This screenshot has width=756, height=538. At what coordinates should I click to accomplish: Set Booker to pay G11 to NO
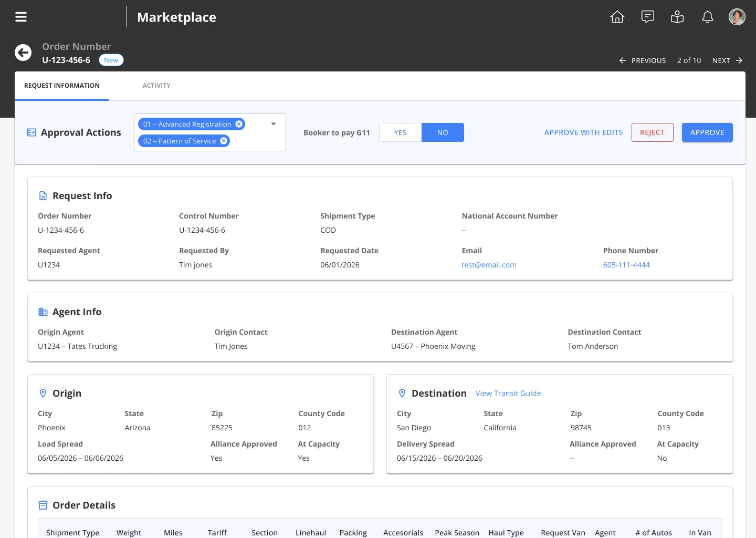click(x=443, y=132)
